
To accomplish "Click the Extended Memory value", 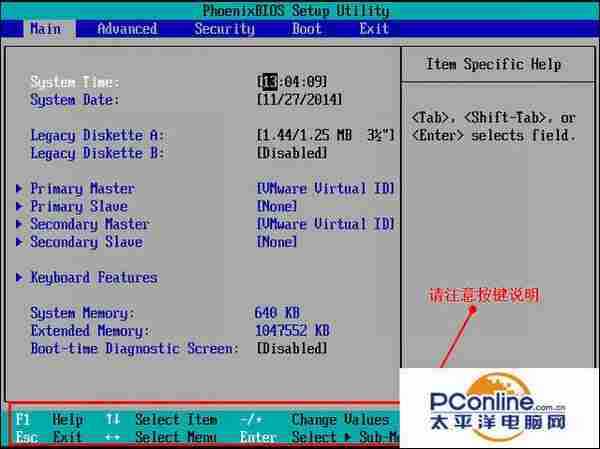I will 292,331.
